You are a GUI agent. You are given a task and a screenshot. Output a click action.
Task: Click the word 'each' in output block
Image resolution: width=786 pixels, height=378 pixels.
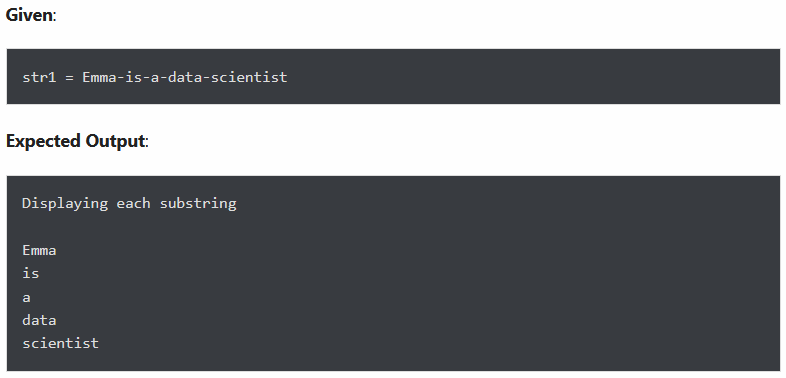point(133,204)
